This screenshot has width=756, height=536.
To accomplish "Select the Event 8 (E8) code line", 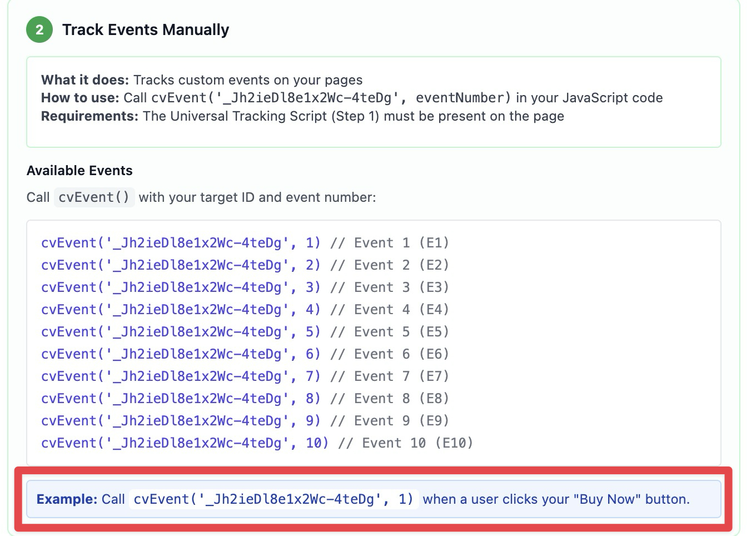I will [x=245, y=399].
